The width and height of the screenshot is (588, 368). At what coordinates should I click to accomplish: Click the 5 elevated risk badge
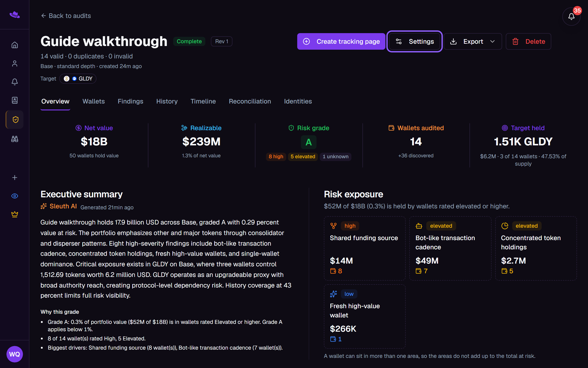pos(303,156)
